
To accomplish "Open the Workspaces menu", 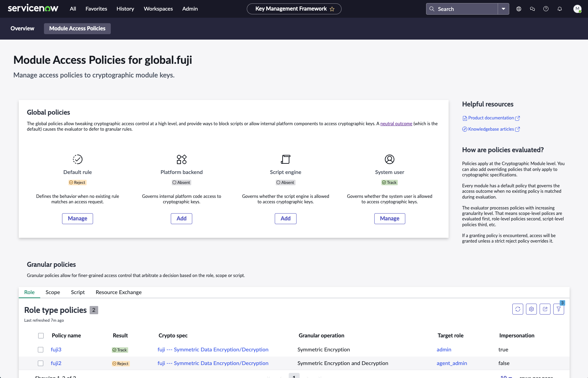I will coord(158,9).
